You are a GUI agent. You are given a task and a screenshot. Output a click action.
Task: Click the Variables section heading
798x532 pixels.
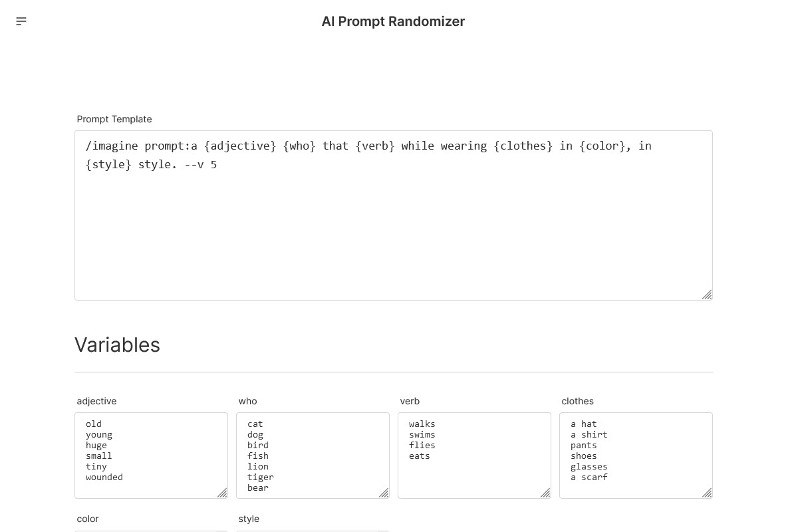tap(117, 344)
